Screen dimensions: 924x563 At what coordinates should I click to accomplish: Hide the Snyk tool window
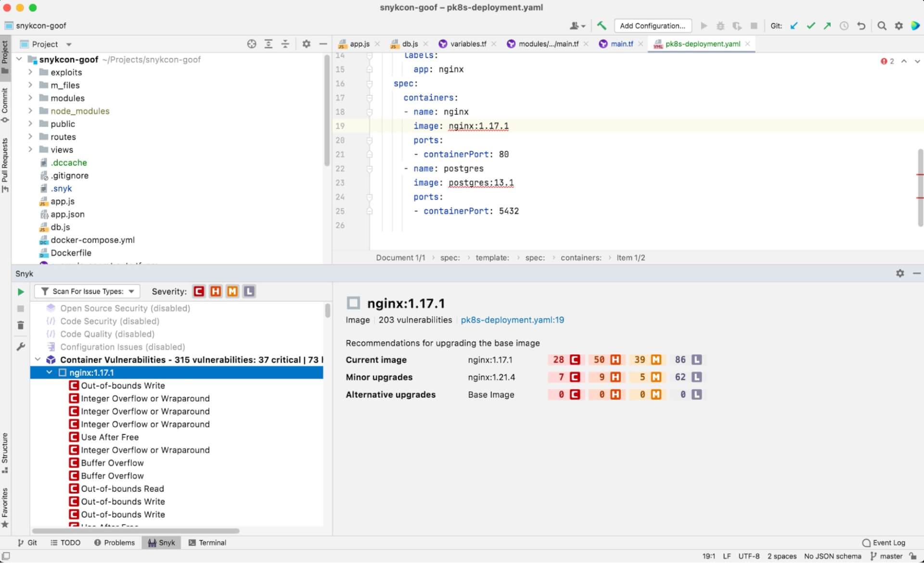(x=917, y=274)
